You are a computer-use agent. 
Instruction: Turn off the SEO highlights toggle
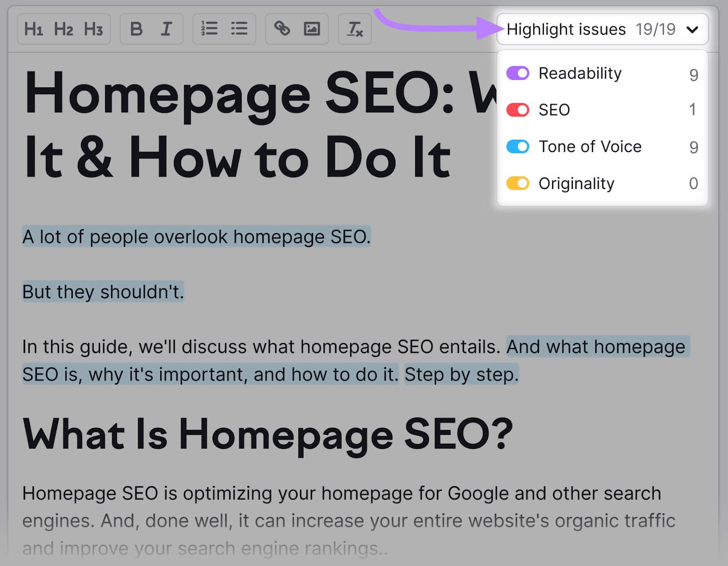click(517, 110)
